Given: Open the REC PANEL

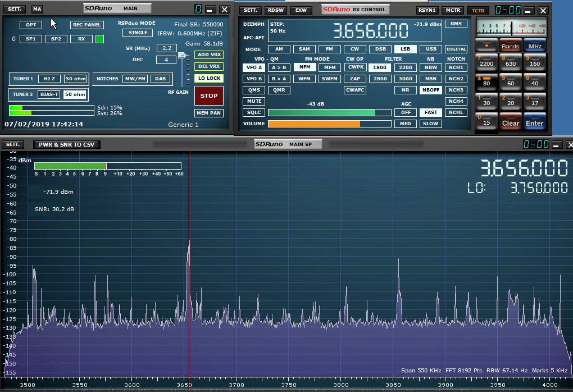Looking at the screenshot, I should [87, 25].
